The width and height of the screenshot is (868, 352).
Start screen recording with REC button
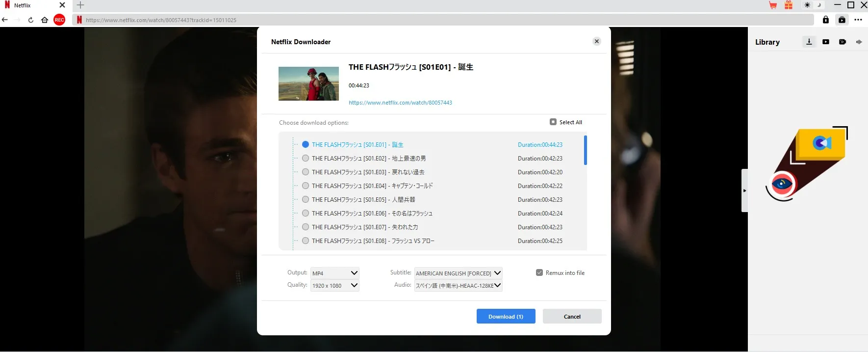pos(59,20)
